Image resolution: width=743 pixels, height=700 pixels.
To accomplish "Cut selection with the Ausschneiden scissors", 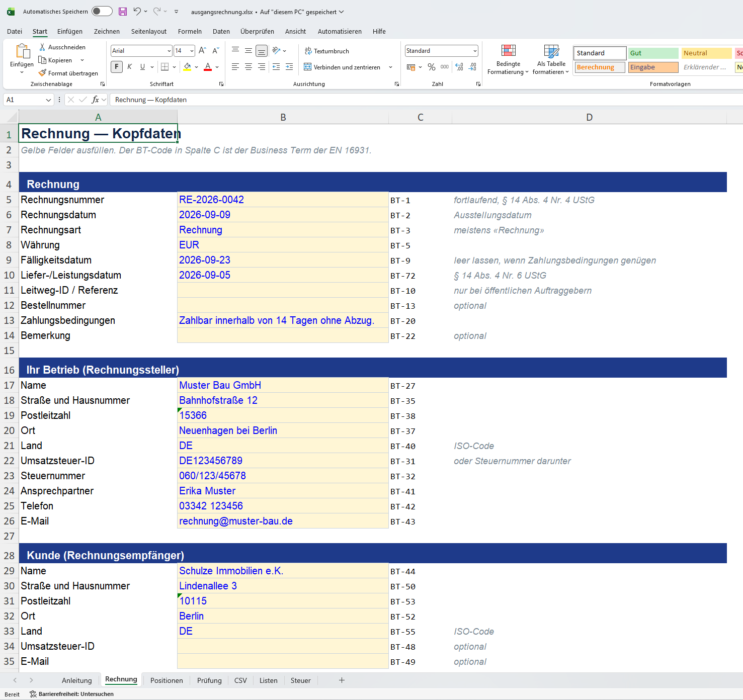I will [x=62, y=47].
